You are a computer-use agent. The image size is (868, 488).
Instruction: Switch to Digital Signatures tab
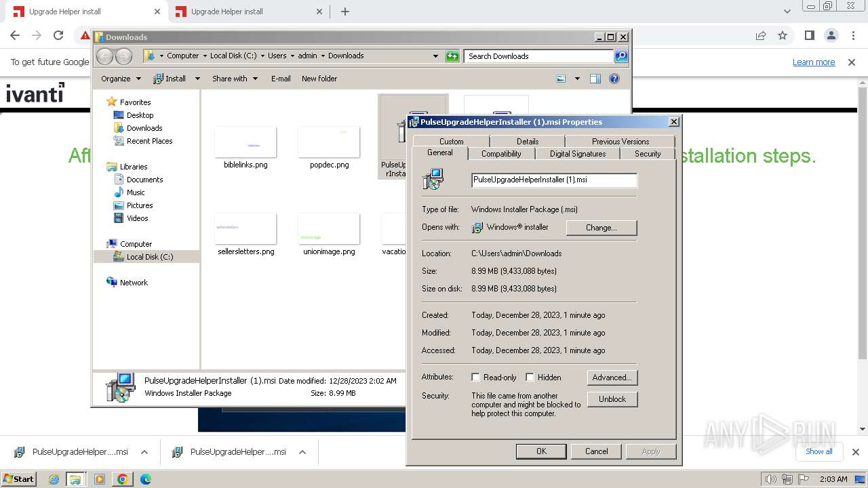tap(578, 154)
